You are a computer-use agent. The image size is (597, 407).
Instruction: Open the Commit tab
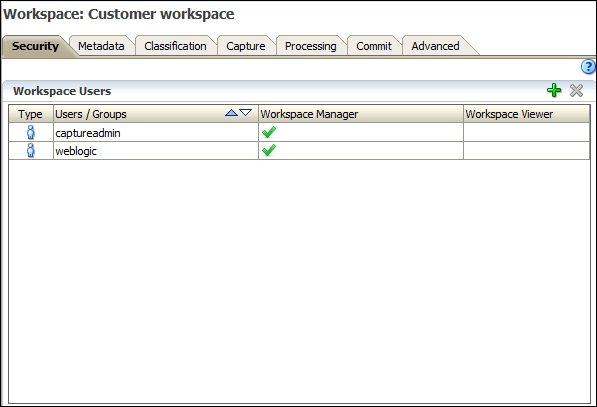coord(374,46)
